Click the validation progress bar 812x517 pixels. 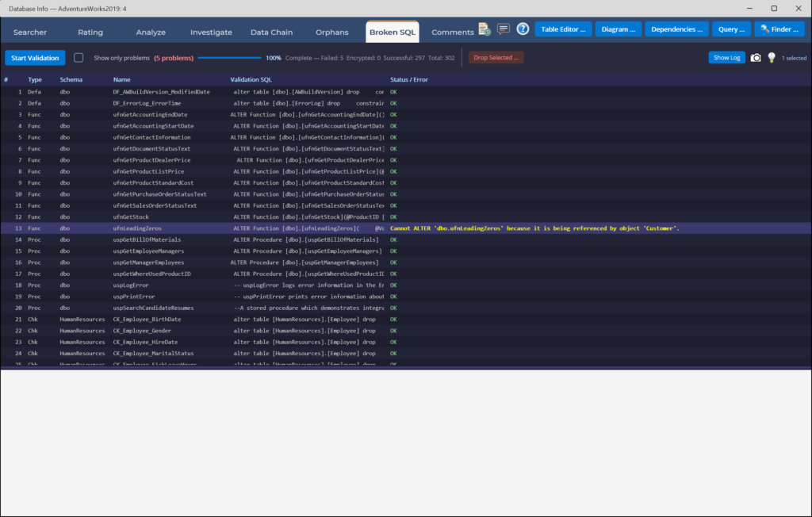[229, 58]
